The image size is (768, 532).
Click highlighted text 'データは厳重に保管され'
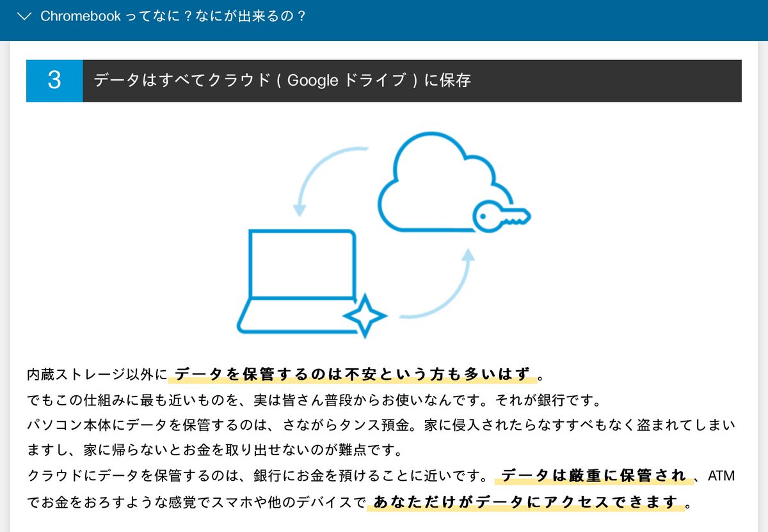coord(593,476)
